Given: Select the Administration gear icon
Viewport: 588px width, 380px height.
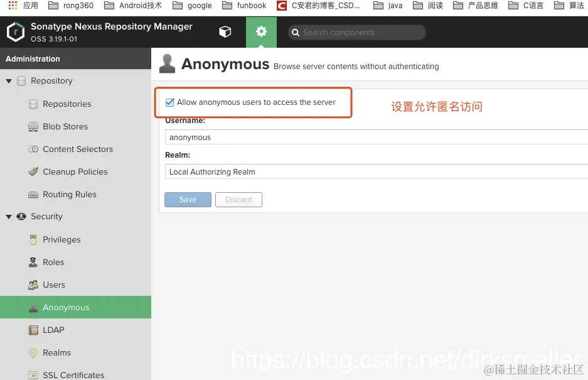Looking at the screenshot, I should 262,31.
